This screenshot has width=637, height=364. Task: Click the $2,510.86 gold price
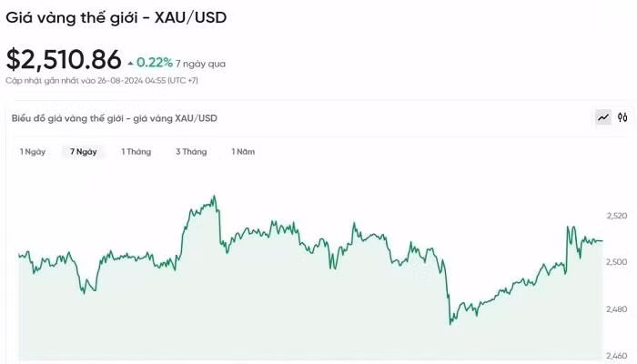pos(64,60)
